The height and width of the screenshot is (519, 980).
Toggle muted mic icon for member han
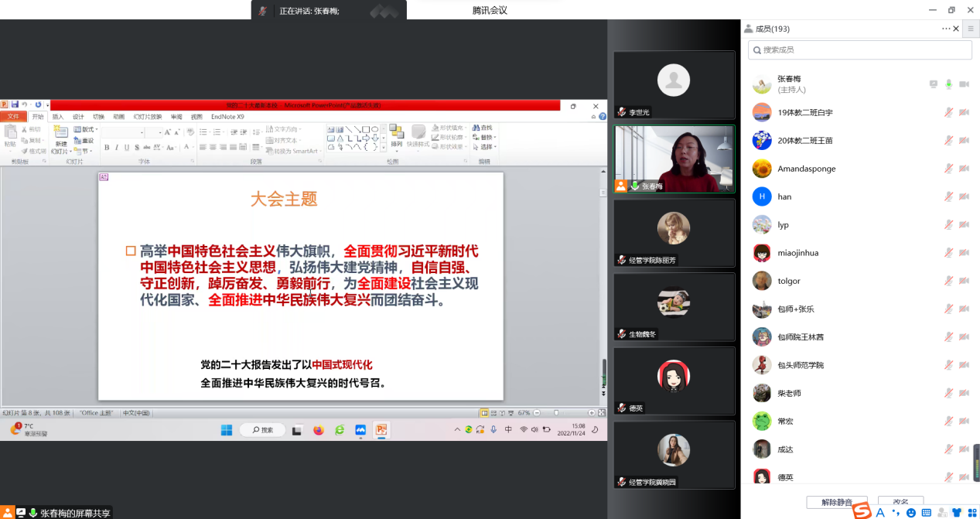pos(948,196)
